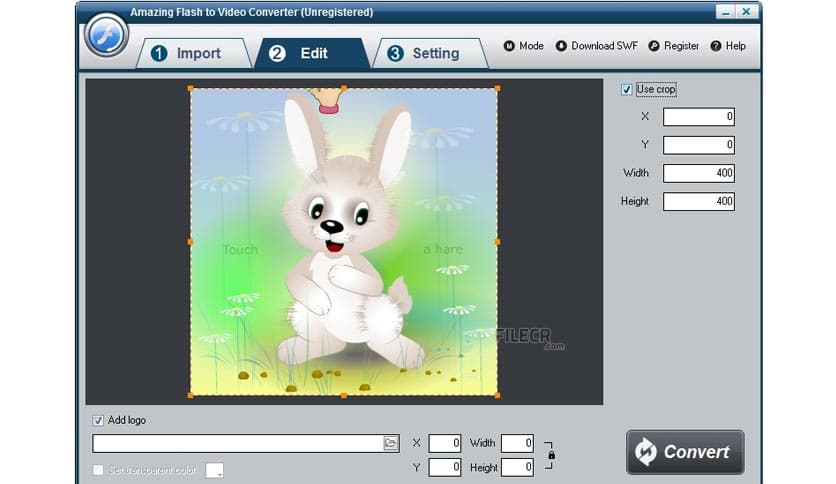Click the crop Y input field
Viewport: 836px width, 484px height.
click(698, 145)
